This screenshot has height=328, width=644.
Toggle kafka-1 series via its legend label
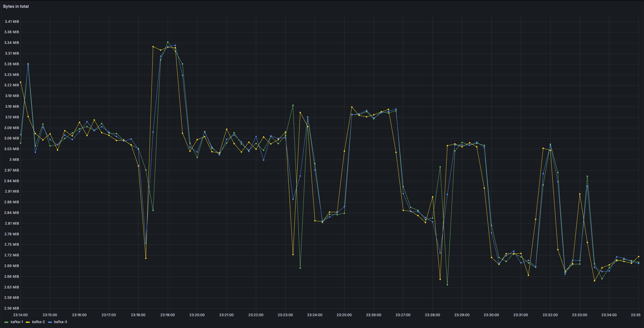[17, 322]
